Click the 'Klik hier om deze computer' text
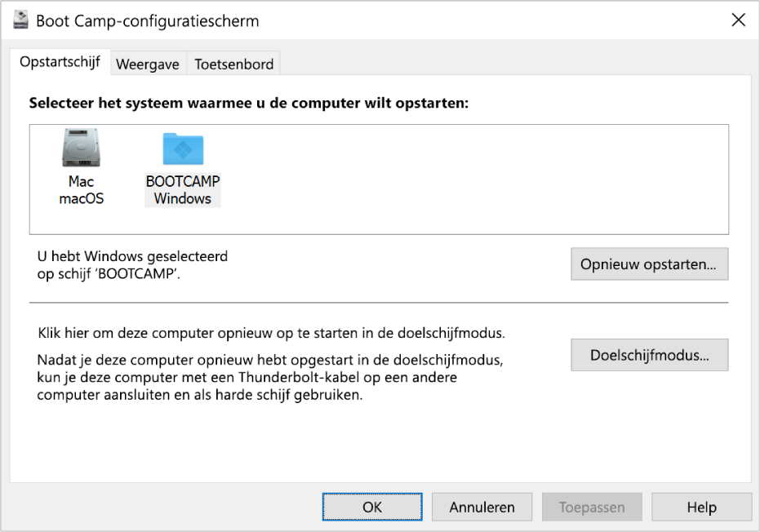 point(271,334)
